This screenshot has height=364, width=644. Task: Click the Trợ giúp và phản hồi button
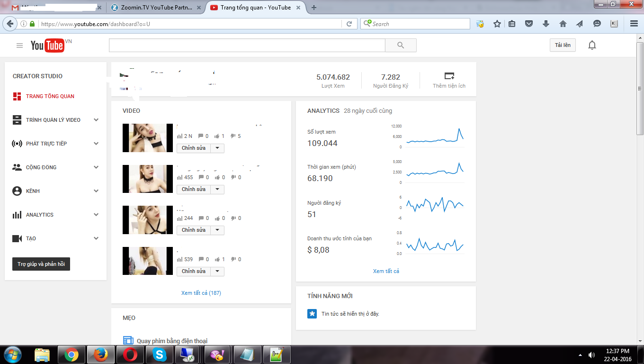pyautogui.click(x=41, y=264)
